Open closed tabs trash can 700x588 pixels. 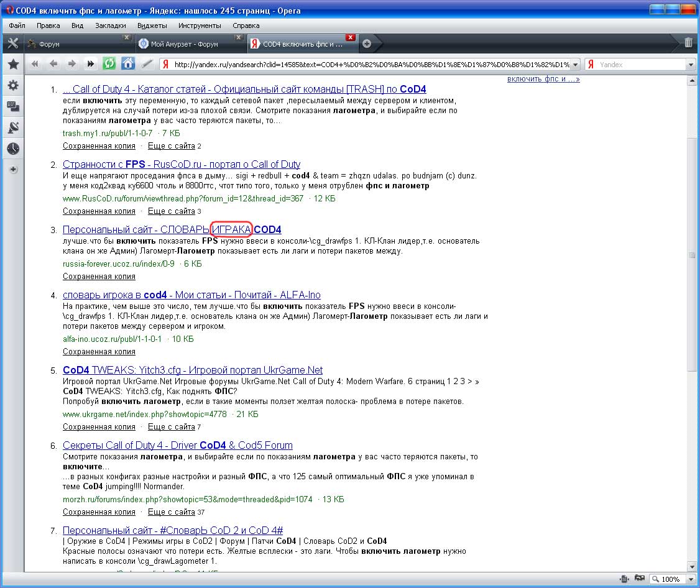688,43
